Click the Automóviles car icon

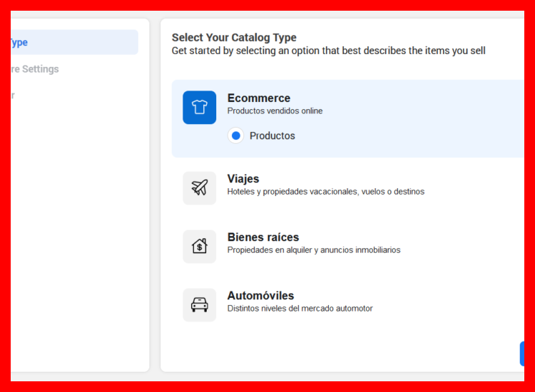coord(199,305)
